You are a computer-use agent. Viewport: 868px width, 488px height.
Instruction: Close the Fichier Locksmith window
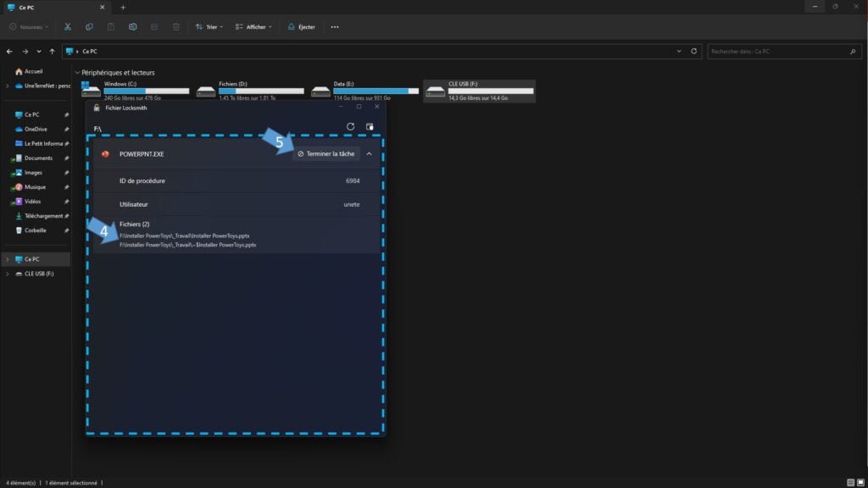(x=377, y=107)
